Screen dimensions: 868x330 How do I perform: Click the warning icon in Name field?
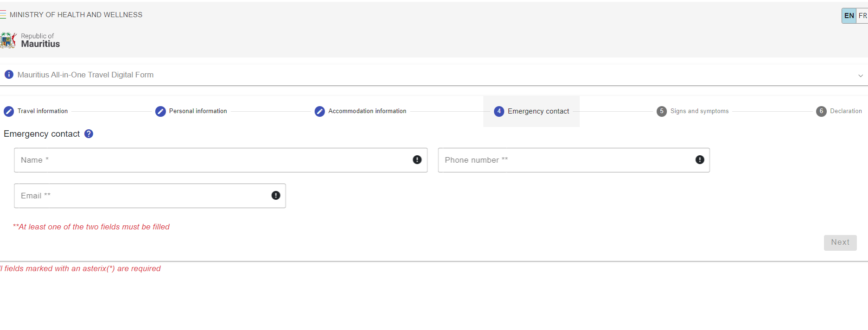417,160
